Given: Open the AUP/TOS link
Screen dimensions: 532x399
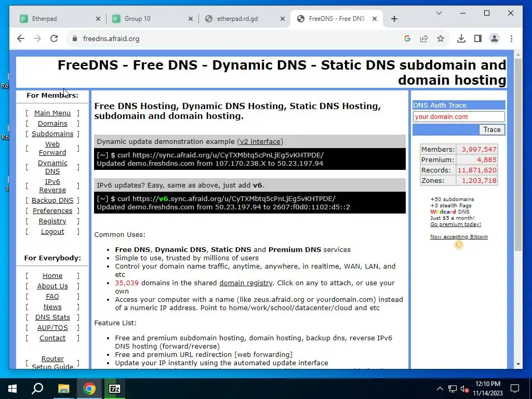Looking at the screenshot, I should click(x=52, y=328).
